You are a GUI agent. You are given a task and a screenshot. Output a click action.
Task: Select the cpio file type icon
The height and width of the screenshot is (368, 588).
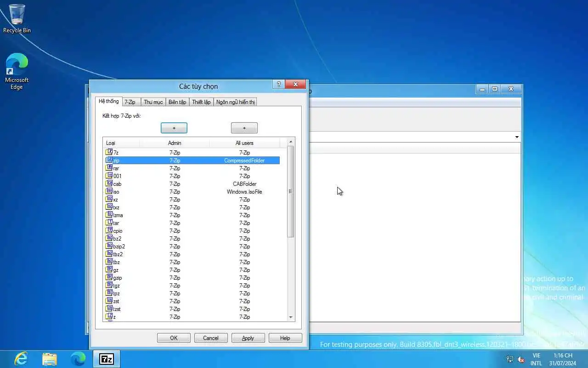[x=109, y=230]
